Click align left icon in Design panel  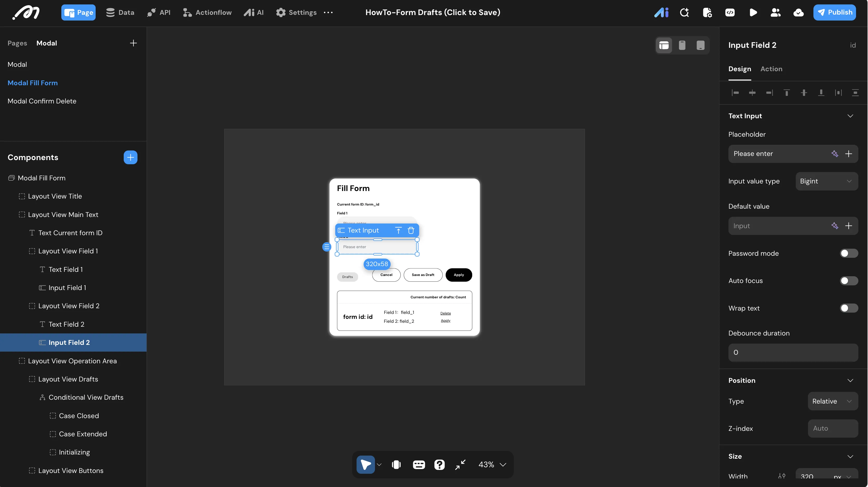coord(735,93)
